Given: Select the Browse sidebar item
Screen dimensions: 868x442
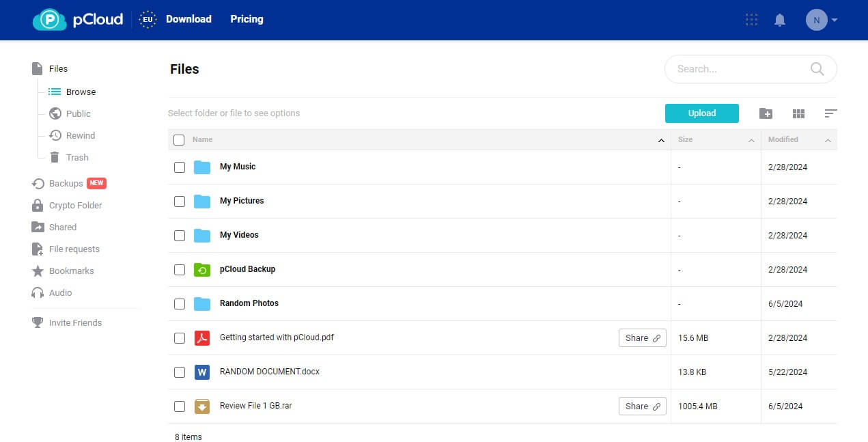Looking at the screenshot, I should [81, 92].
